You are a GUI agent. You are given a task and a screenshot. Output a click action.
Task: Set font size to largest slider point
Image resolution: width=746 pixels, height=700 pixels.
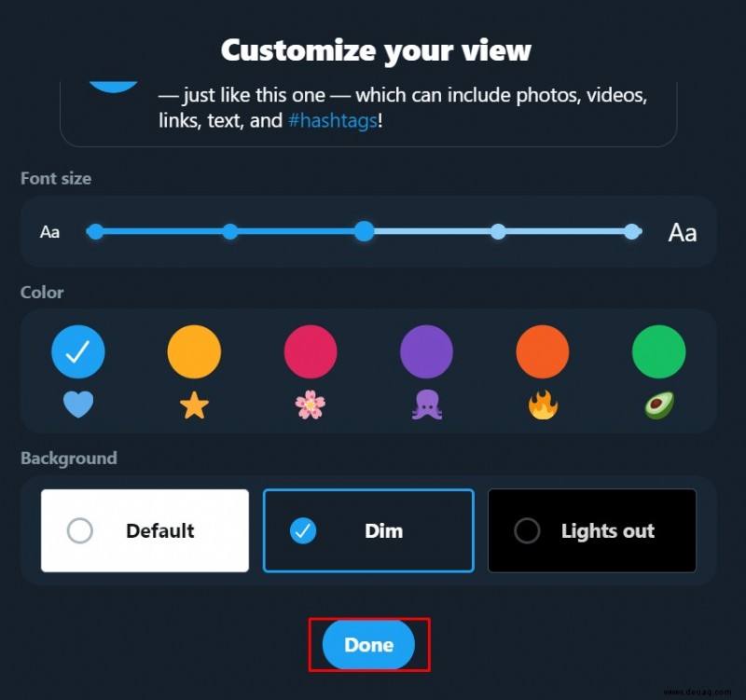click(632, 231)
